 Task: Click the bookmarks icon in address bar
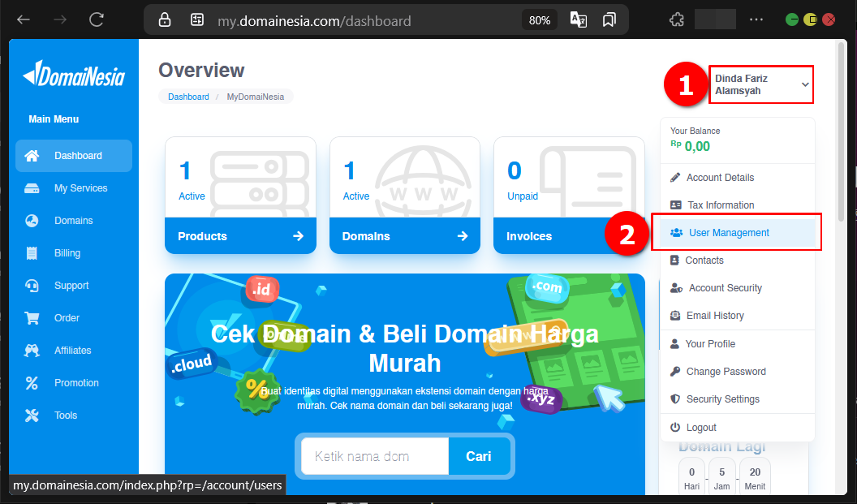[x=609, y=20]
